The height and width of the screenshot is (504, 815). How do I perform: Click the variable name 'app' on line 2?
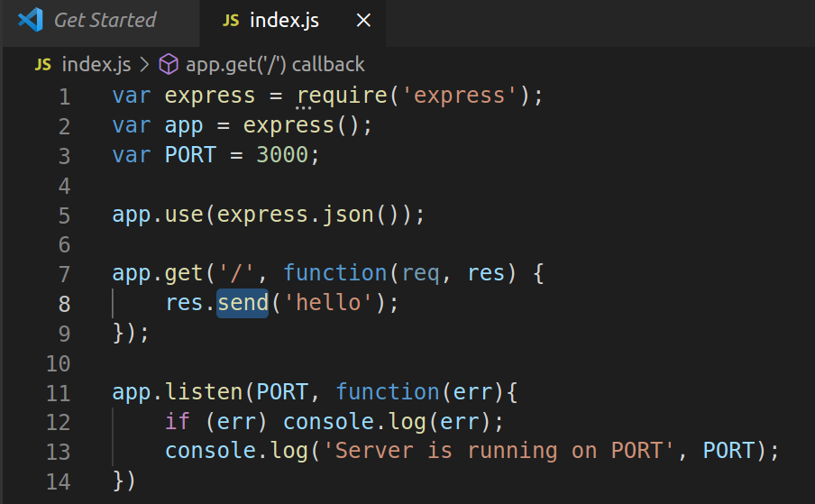pyautogui.click(x=184, y=127)
